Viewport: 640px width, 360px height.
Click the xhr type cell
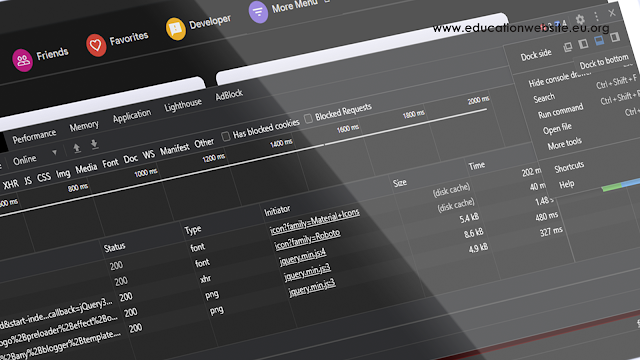pyautogui.click(x=205, y=279)
